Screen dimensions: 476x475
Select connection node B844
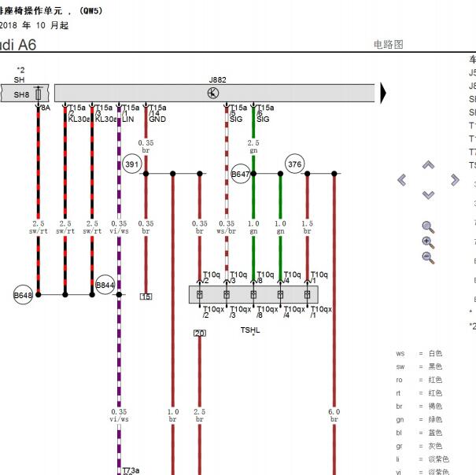pos(105,285)
